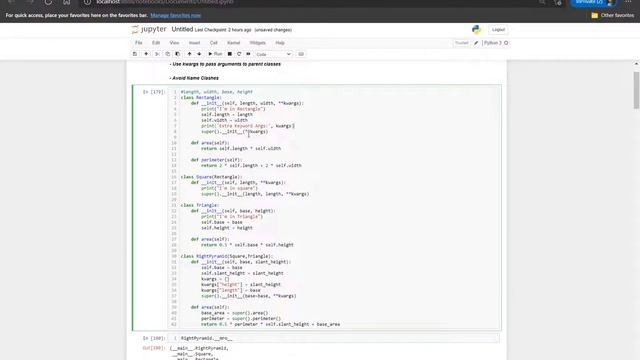Paste cells below icon
Image resolution: width=640 pixels, height=360 pixels.
[178, 54]
